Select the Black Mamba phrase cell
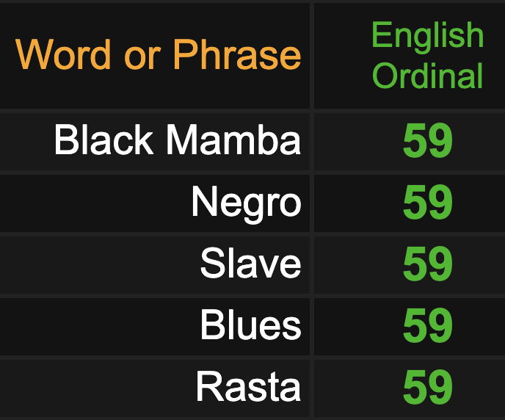This screenshot has height=420, width=505. coord(155,141)
